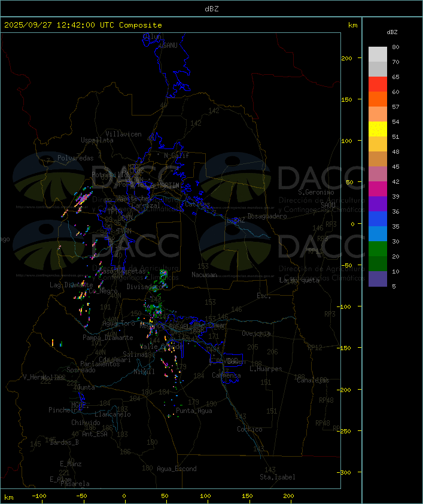The width and height of the screenshot is (423, 504).
Task: Click the Carmensa map label
Action: pyautogui.click(x=226, y=375)
